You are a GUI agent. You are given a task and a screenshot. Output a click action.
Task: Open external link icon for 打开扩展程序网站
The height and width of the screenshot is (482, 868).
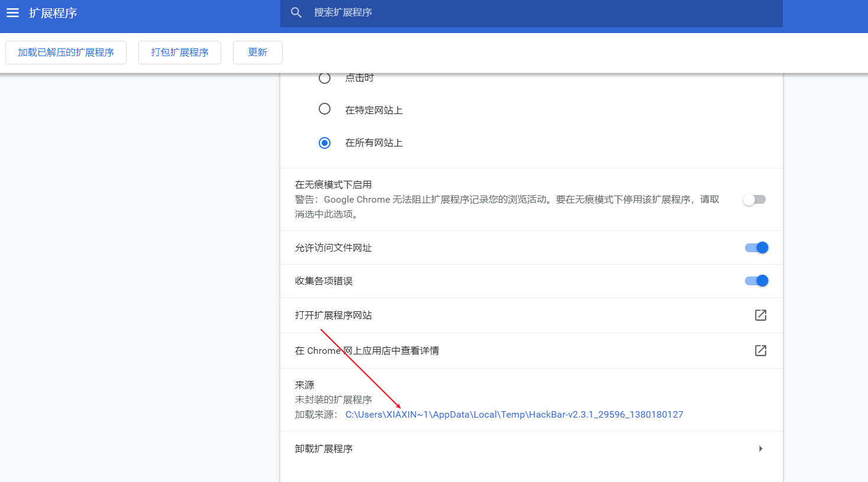pyautogui.click(x=761, y=315)
